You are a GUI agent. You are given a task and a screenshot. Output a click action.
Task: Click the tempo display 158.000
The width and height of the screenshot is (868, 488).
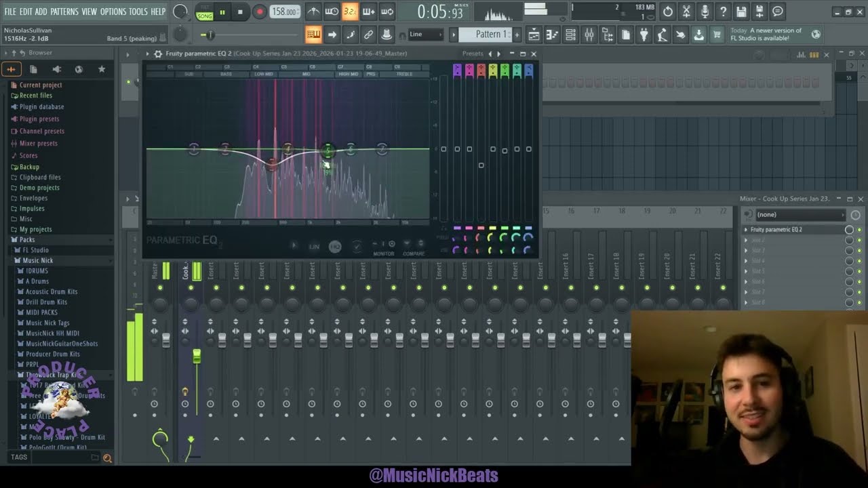pyautogui.click(x=285, y=12)
